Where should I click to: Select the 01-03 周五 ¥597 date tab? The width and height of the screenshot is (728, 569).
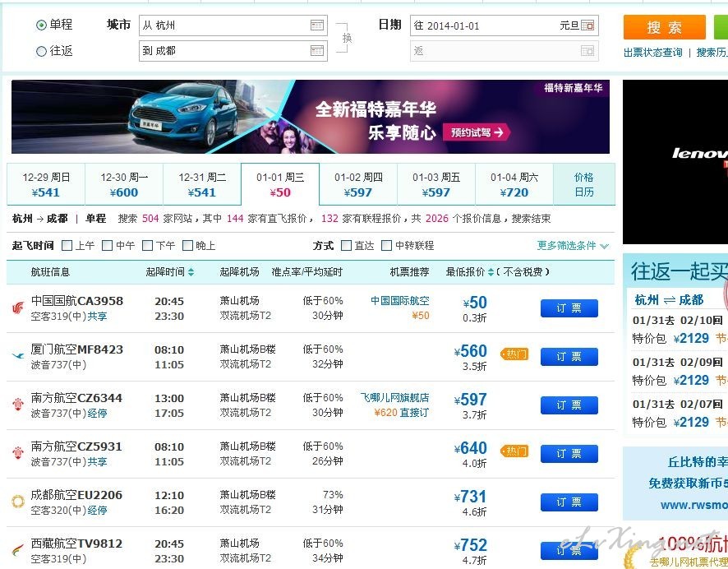436,184
